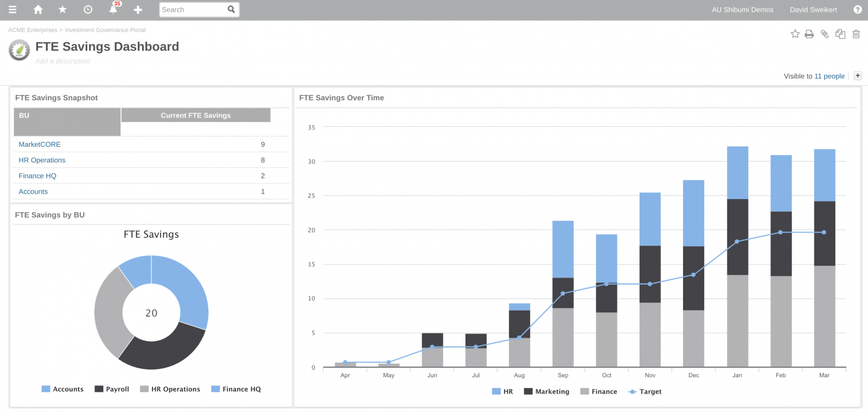Print the dashboard using printer icon
The width and height of the screenshot is (868, 412).
click(x=809, y=34)
